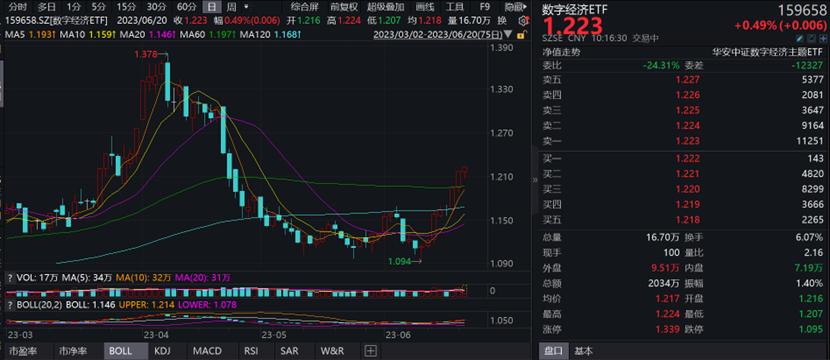Open 综合屏 composite screen
This screenshot has height=360, width=830.
tap(304, 7)
